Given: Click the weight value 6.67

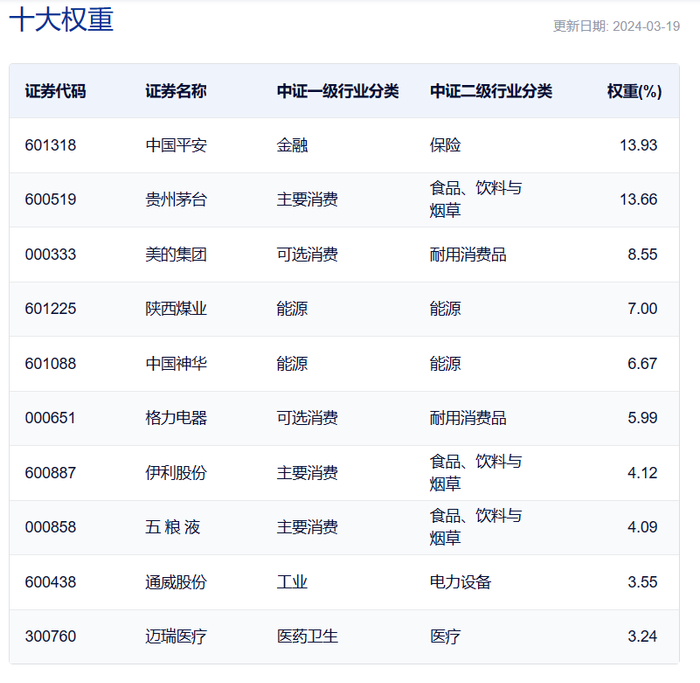Looking at the screenshot, I should tap(642, 363).
